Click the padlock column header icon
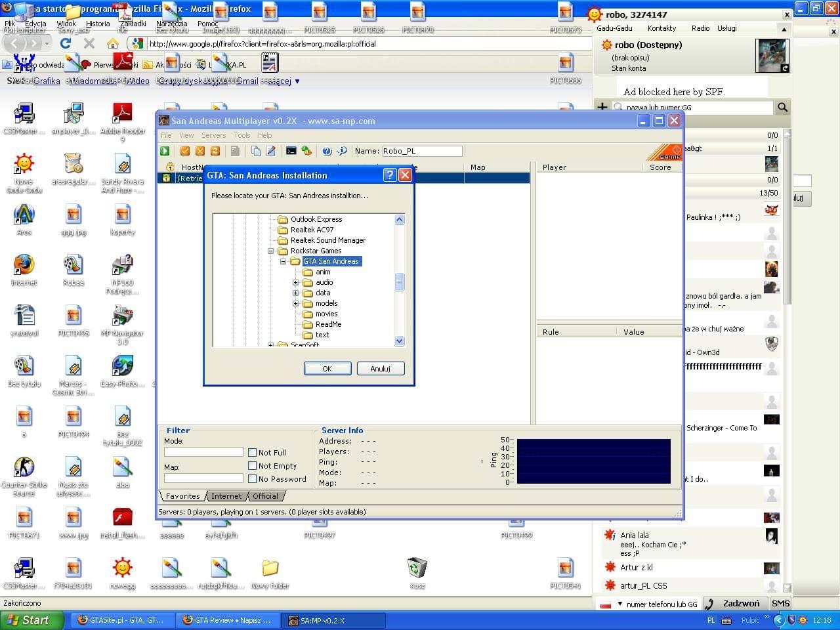Screen dimensions: 840x630 (170, 167)
